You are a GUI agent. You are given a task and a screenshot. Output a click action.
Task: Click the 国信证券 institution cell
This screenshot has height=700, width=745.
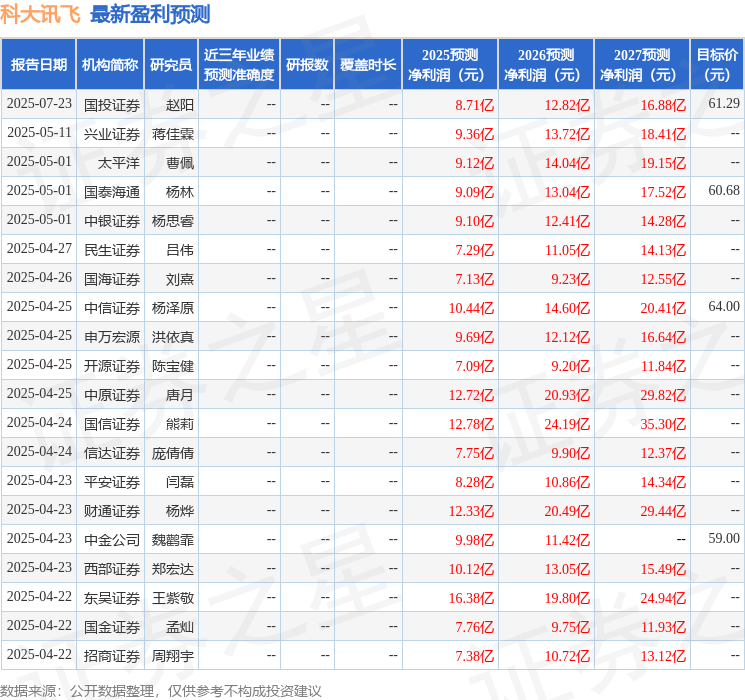click(x=112, y=424)
